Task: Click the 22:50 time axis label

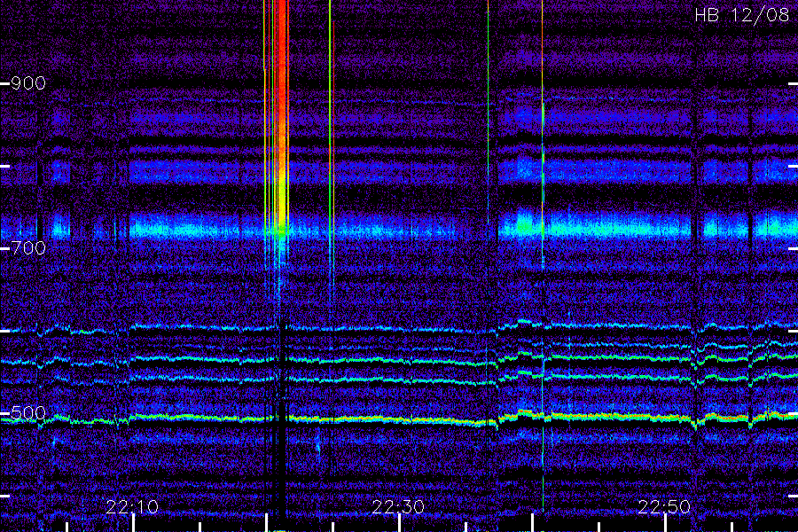Action: click(x=664, y=507)
